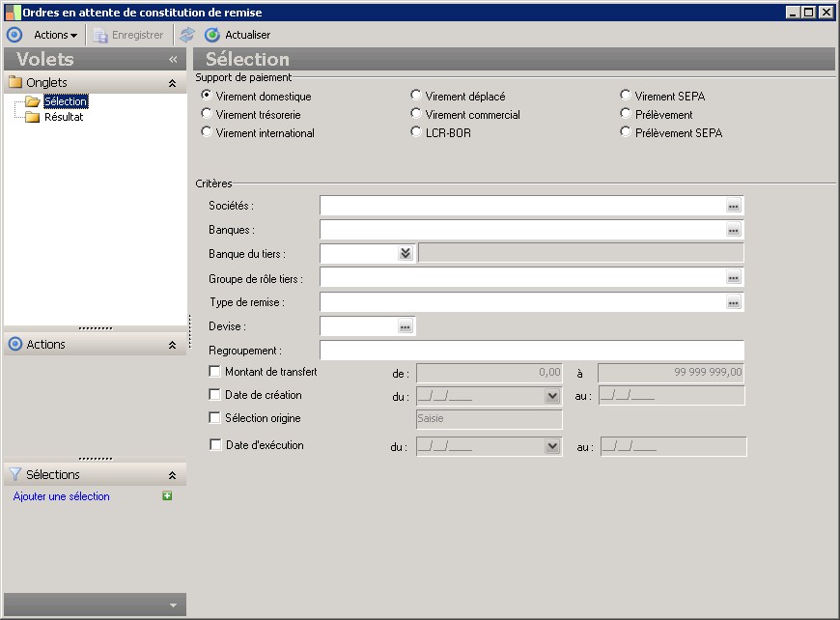The image size is (840, 620).
Task: Select the Sélection item in Onglets tree
Action: [x=66, y=101]
